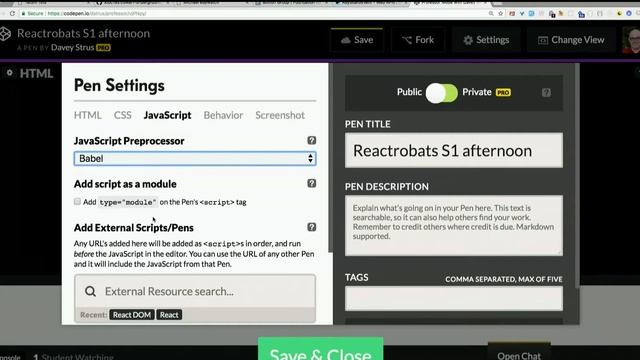Click the PRO badge next to Private
The width and height of the screenshot is (640, 360).
[503, 93]
